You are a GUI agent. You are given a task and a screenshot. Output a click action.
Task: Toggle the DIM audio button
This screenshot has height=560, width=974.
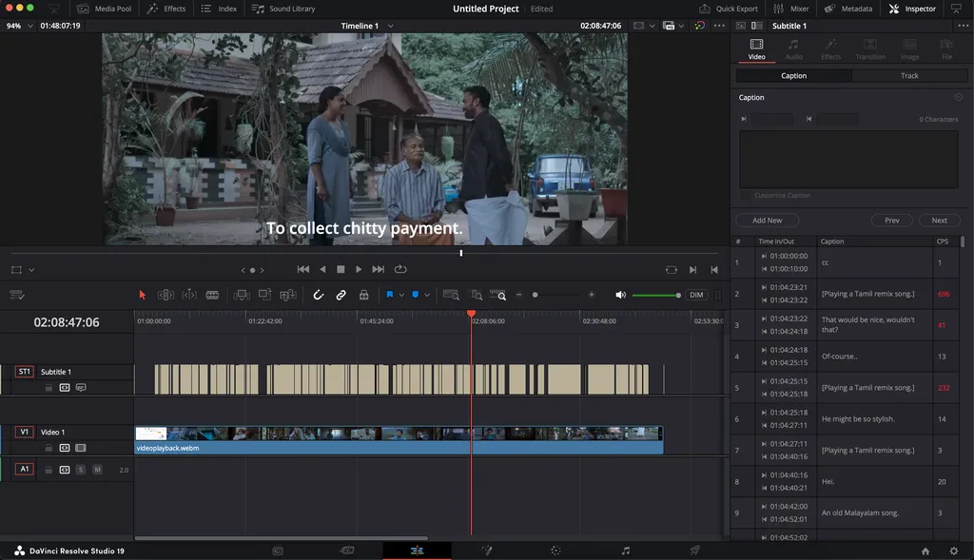696,296
